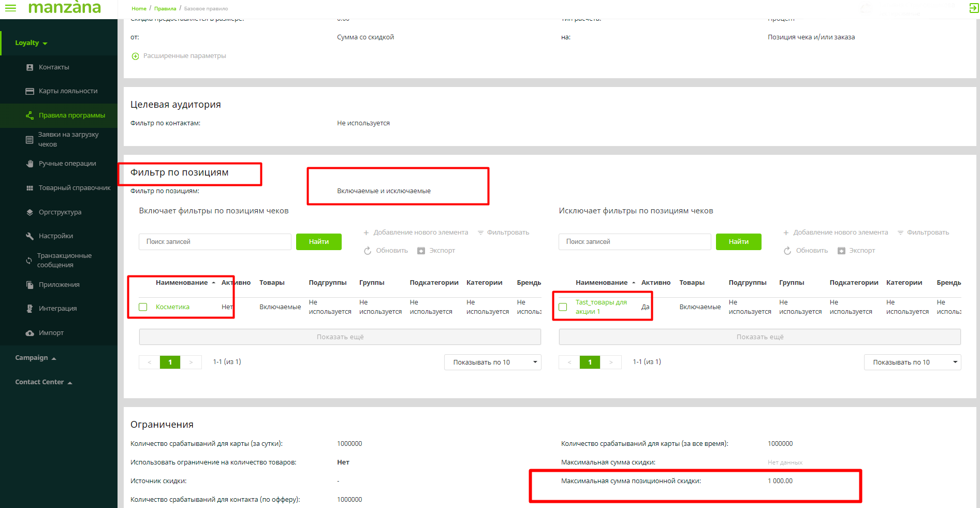Click the Контакты sidebar icon
Image resolution: width=980 pixels, height=508 pixels.
coord(30,67)
